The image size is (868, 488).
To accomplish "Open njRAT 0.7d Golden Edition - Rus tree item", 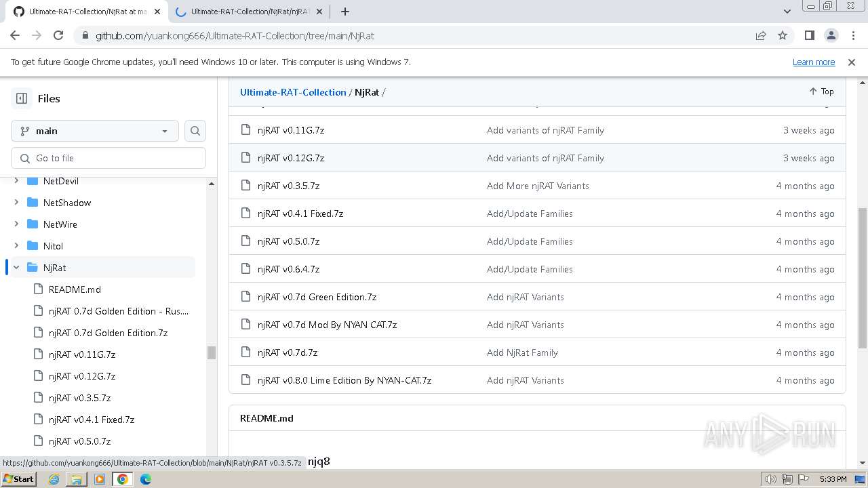I will coord(119,311).
